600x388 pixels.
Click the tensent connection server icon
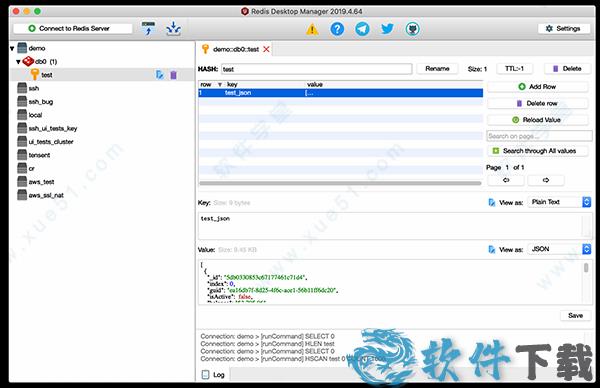(x=22, y=155)
